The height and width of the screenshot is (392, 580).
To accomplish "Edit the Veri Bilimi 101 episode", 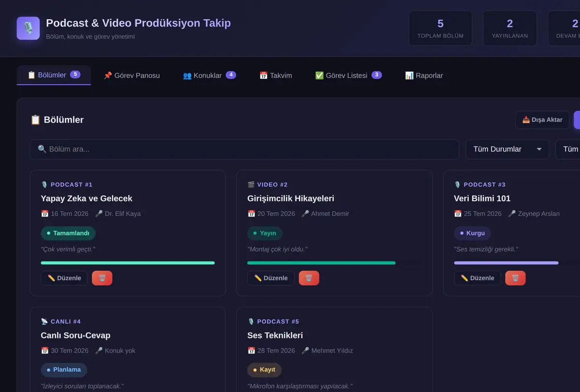I will pos(478,278).
